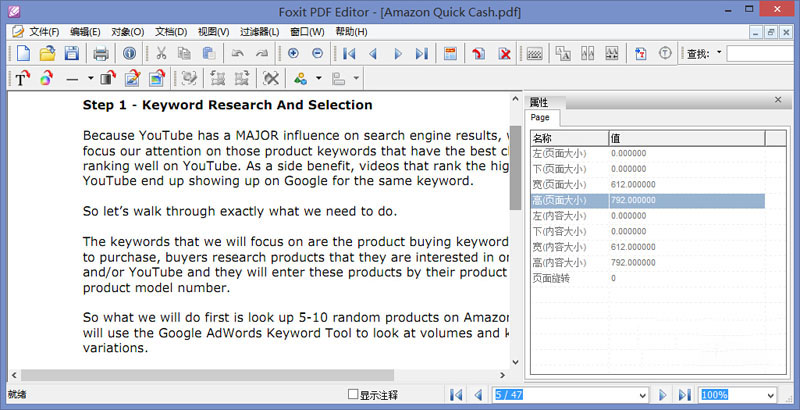Click the Save document icon
The height and width of the screenshot is (410, 800).
pos(71,53)
